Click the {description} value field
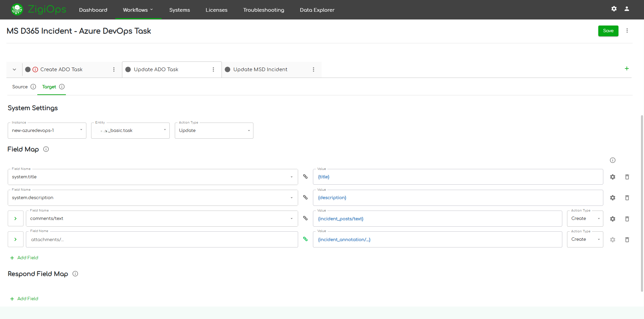 tap(458, 198)
